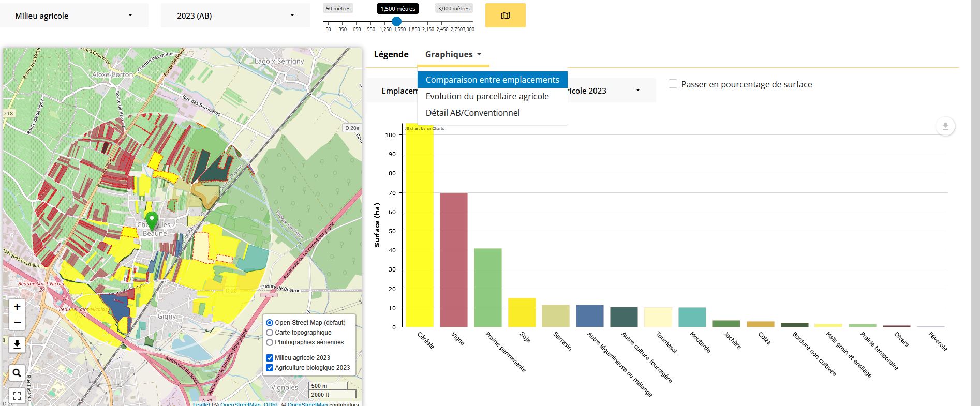
Task: Click the Prairie temporaire axis label
Action: click(x=879, y=351)
